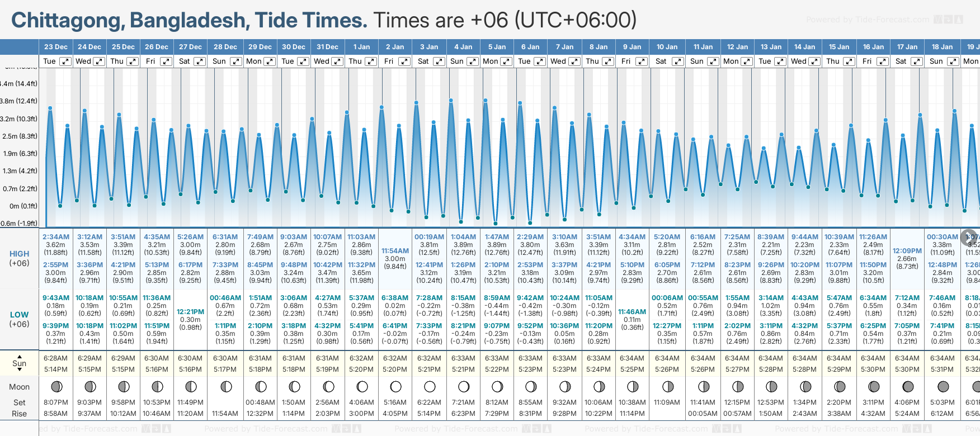Click the moon phase icon for 3 Jan
This screenshot has height=436, width=980.
pos(430,386)
